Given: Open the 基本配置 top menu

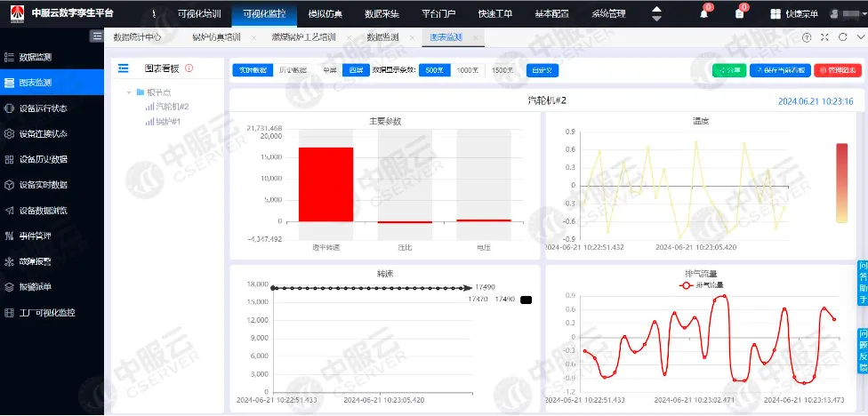Looking at the screenshot, I should [x=552, y=14].
